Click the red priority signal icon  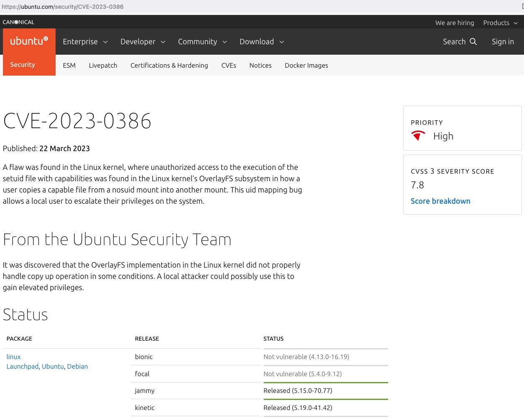[x=418, y=135]
